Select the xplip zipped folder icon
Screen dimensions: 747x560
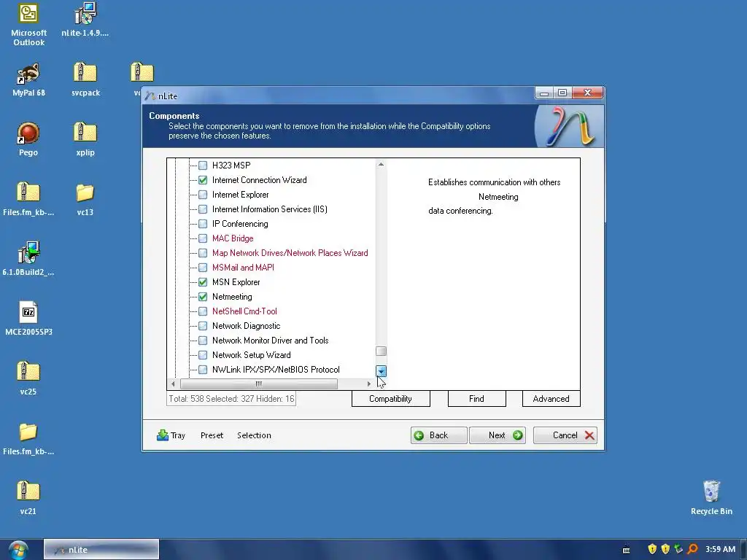(x=85, y=139)
